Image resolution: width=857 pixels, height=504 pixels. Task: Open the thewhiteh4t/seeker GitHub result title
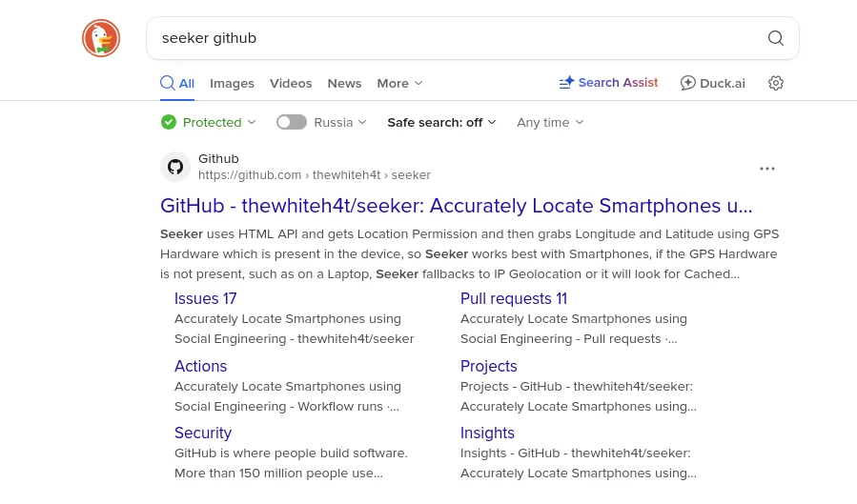click(456, 206)
